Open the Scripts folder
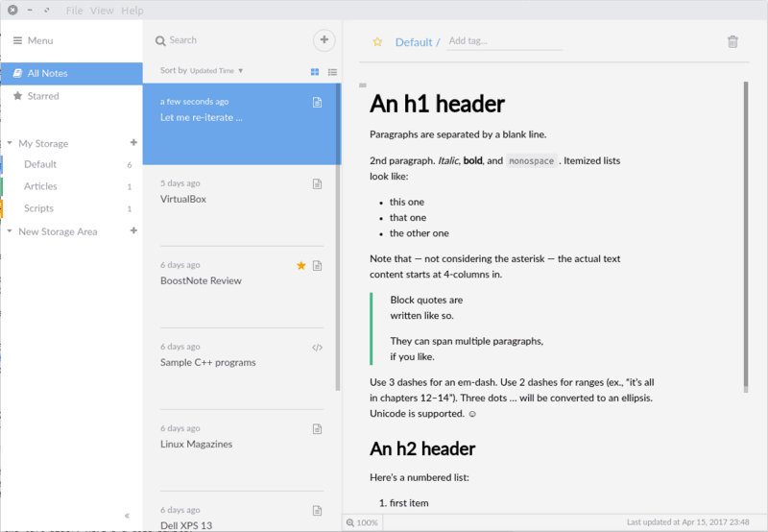768x532 pixels. pos(71,208)
